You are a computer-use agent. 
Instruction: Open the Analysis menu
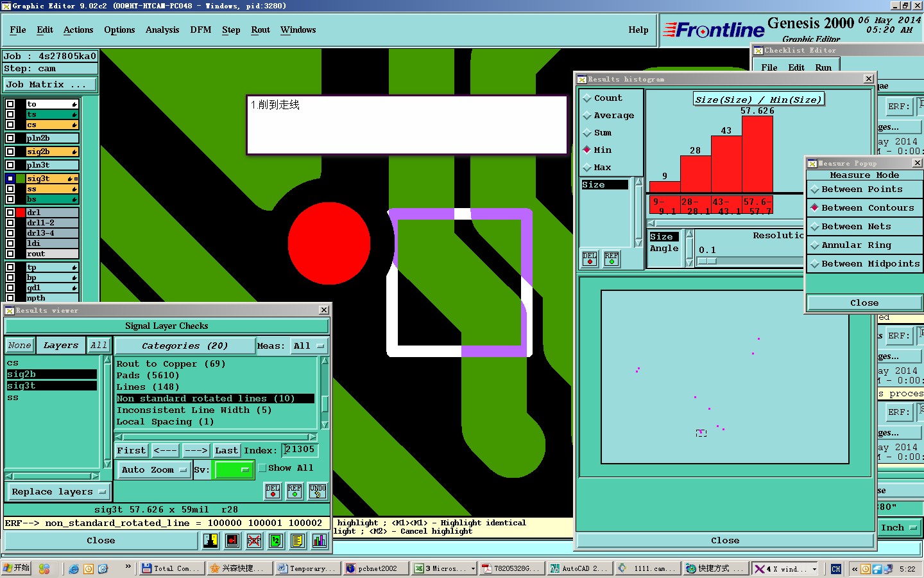click(x=162, y=30)
